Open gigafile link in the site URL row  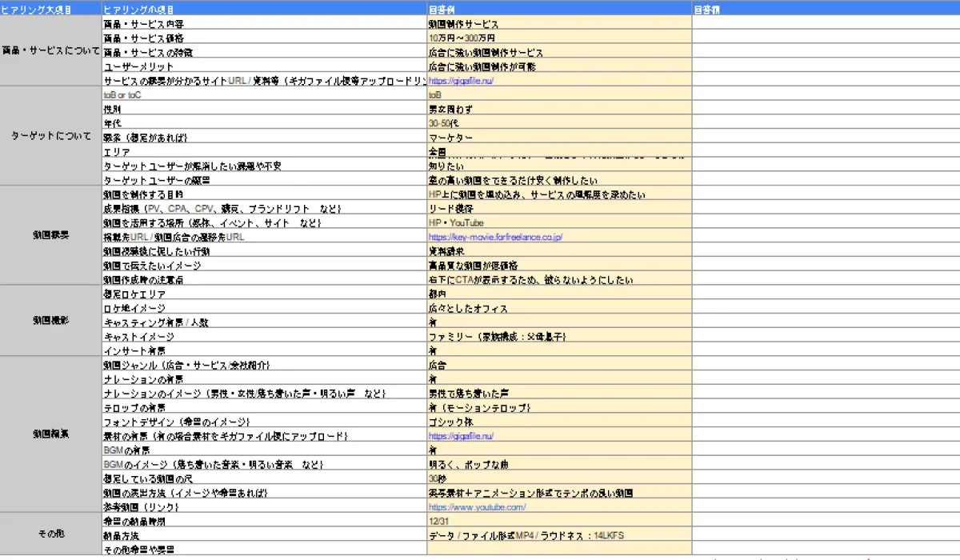(x=461, y=81)
